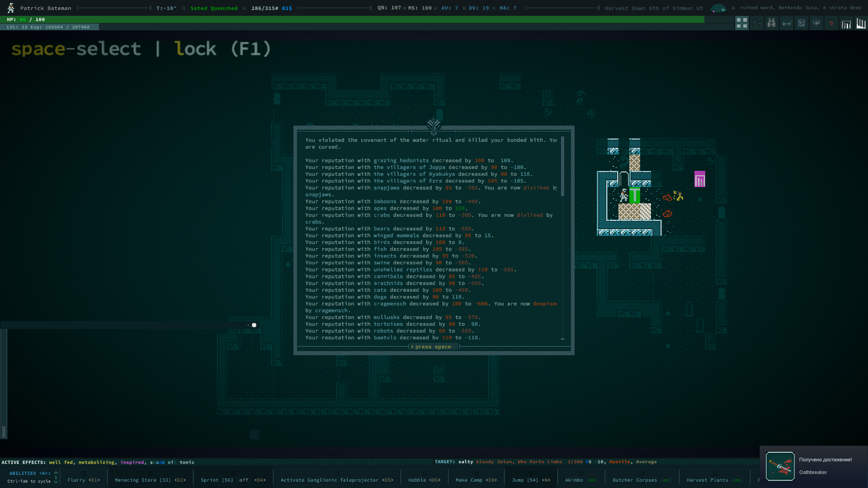Toggle Butcher Corpses ability
Image resolution: width=868 pixels, height=488 pixels.
click(x=642, y=480)
